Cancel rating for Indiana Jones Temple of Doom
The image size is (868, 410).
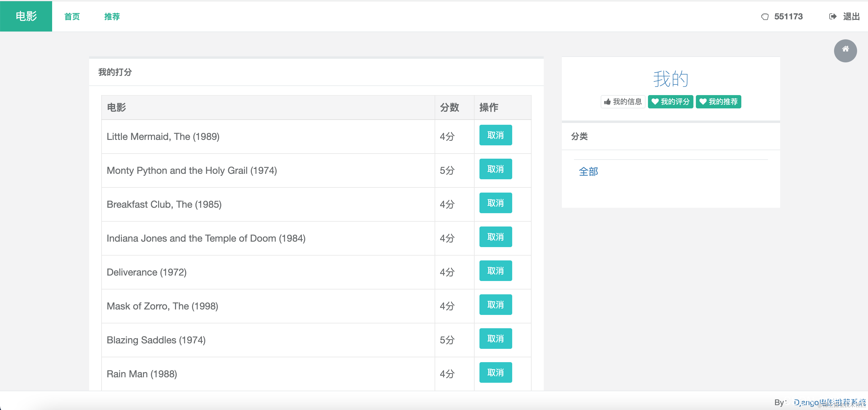495,237
